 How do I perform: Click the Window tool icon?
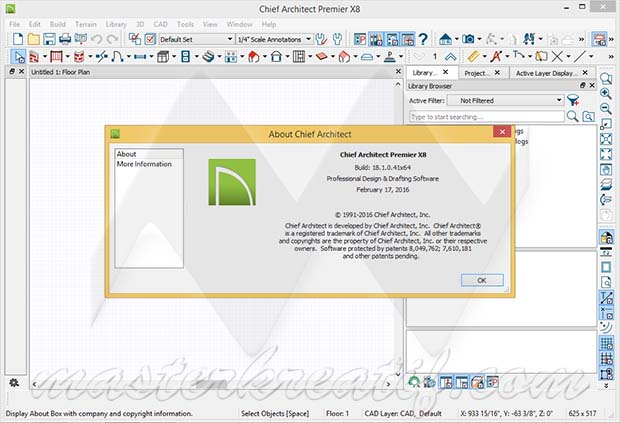point(140,57)
